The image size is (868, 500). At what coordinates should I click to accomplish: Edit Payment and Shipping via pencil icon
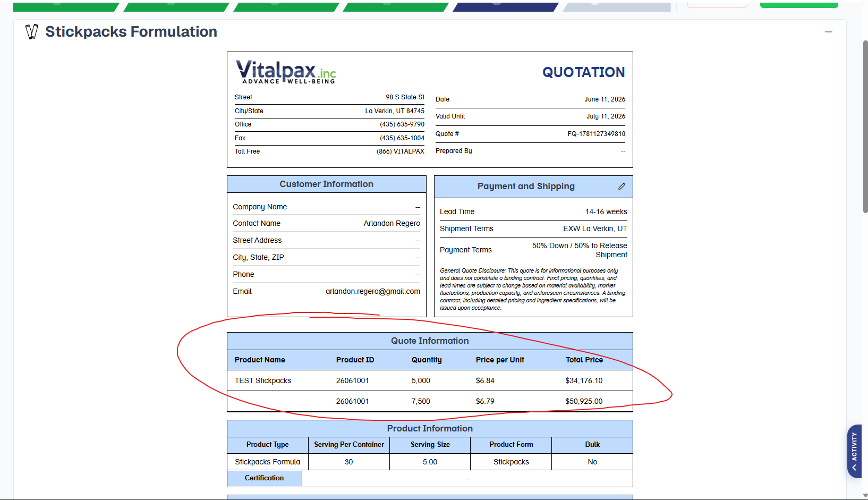tap(622, 187)
